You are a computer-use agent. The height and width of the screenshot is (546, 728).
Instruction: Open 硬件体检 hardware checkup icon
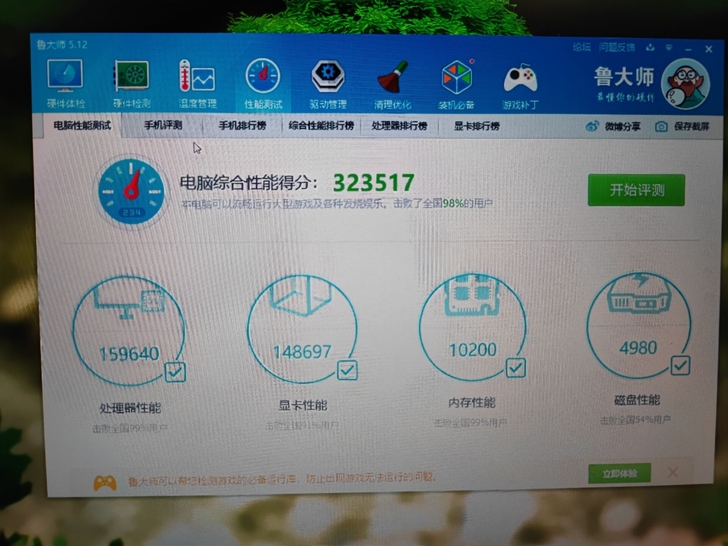65,76
